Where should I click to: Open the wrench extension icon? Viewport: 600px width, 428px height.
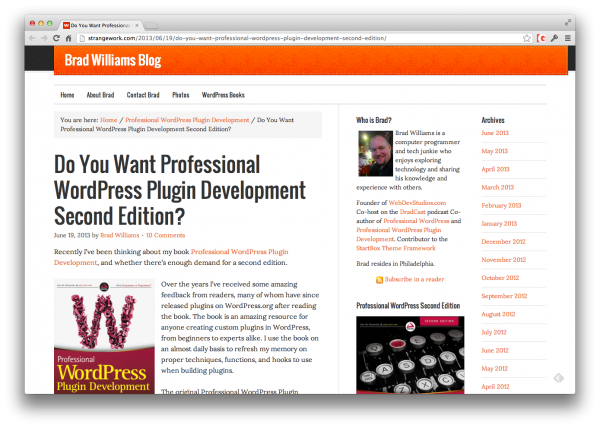(554, 38)
